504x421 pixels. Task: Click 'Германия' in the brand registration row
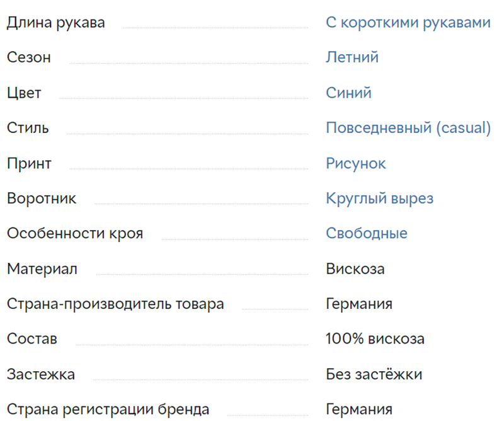[359, 410]
